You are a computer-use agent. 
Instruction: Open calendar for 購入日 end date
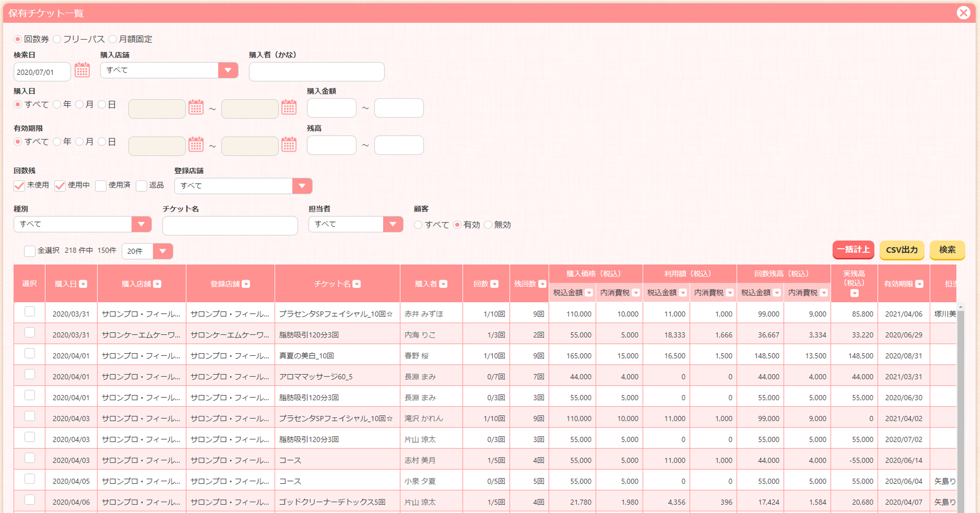(289, 107)
